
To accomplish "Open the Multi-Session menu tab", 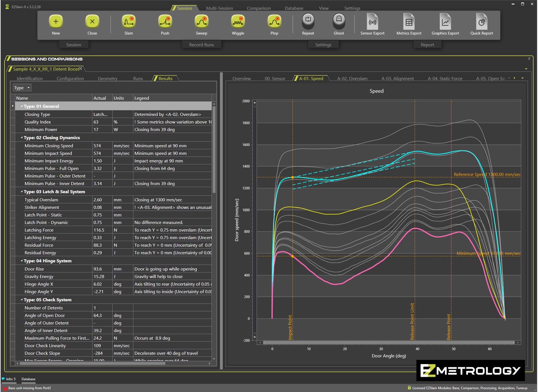I will pyautogui.click(x=219, y=8).
